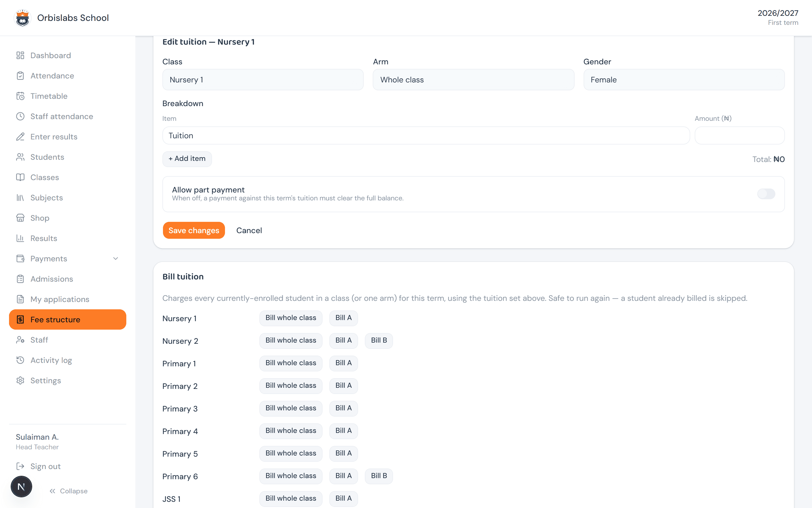This screenshot has height=508, width=812.
Task: Click the Staff attendance clock icon
Action: [x=20, y=116]
